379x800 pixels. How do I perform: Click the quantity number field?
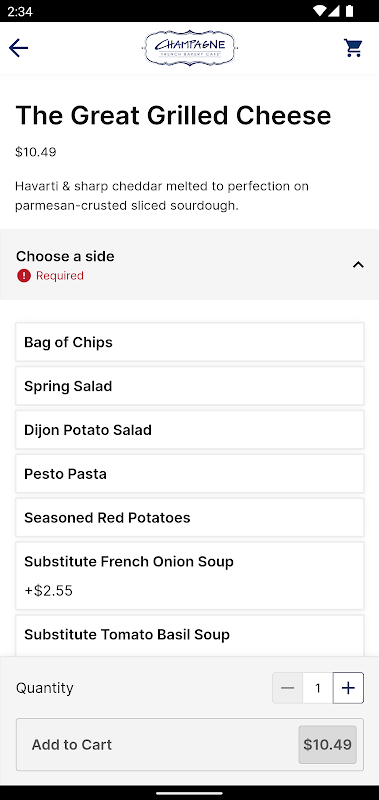tap(318, 688)
